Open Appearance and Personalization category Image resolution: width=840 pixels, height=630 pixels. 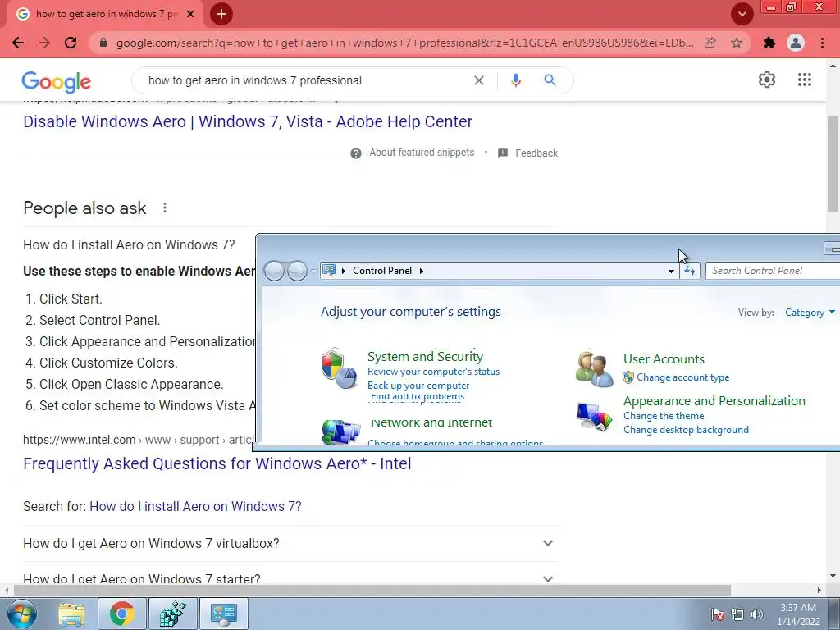point(714,400)
